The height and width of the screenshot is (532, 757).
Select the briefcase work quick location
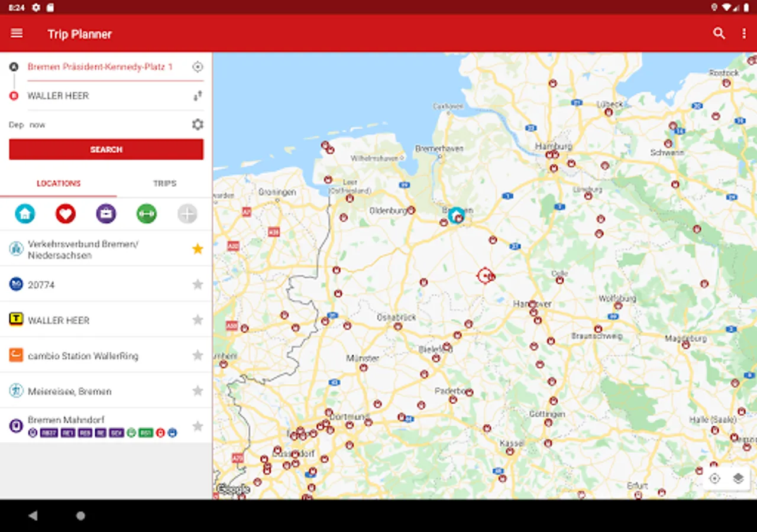[x=106, y=213]
